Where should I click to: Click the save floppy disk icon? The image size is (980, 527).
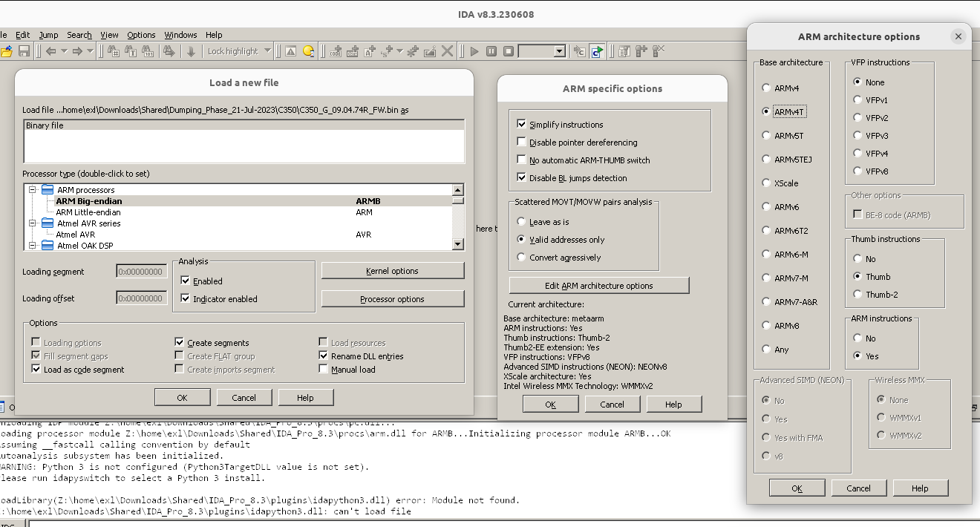coord(24,51)
